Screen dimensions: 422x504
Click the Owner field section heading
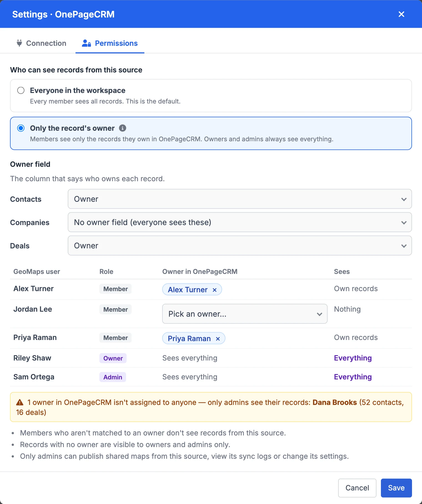click(x=30, y=164)
